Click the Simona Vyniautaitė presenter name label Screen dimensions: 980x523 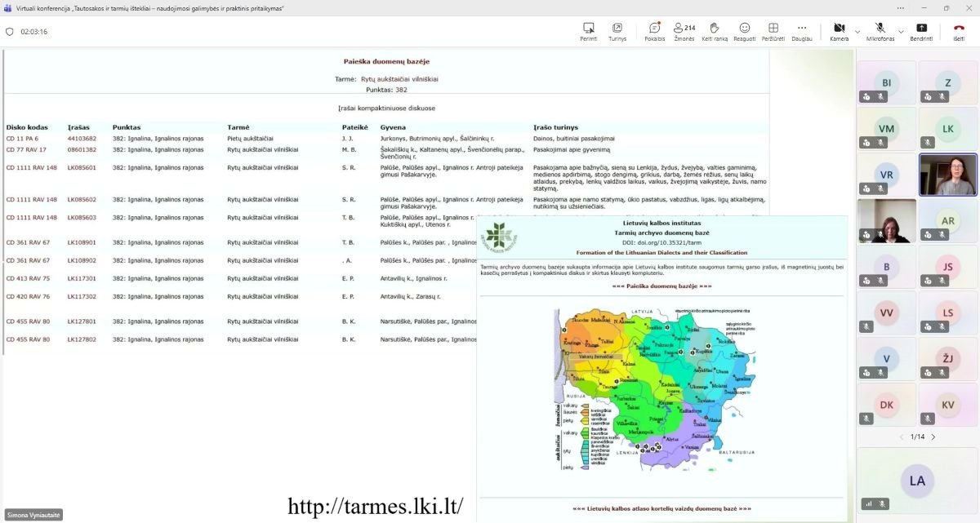tap(34, 515)
